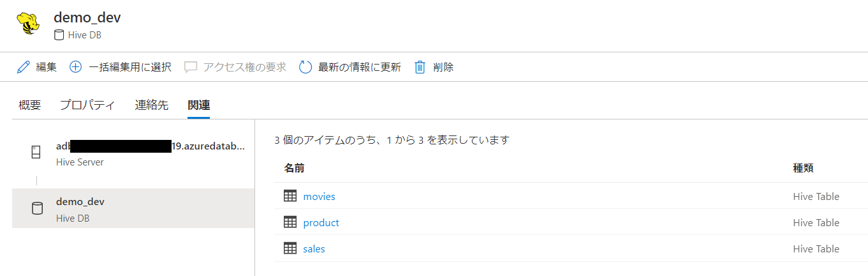Open the プロパティ tab

tap(87, 105)
